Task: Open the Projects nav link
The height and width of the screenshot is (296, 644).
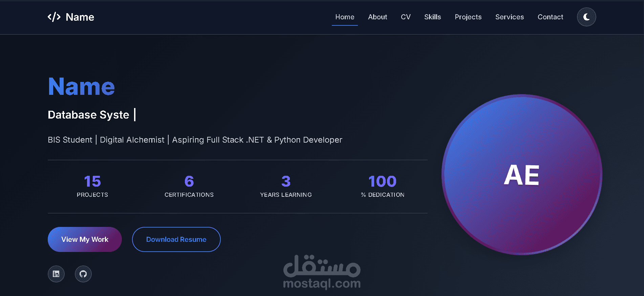Action: coord(468,17)
